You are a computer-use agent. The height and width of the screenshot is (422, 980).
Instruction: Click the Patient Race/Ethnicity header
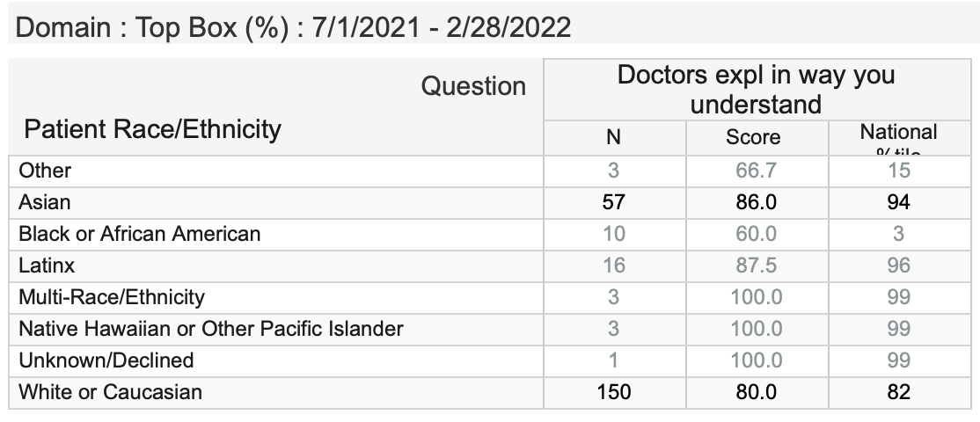[152, 129]
